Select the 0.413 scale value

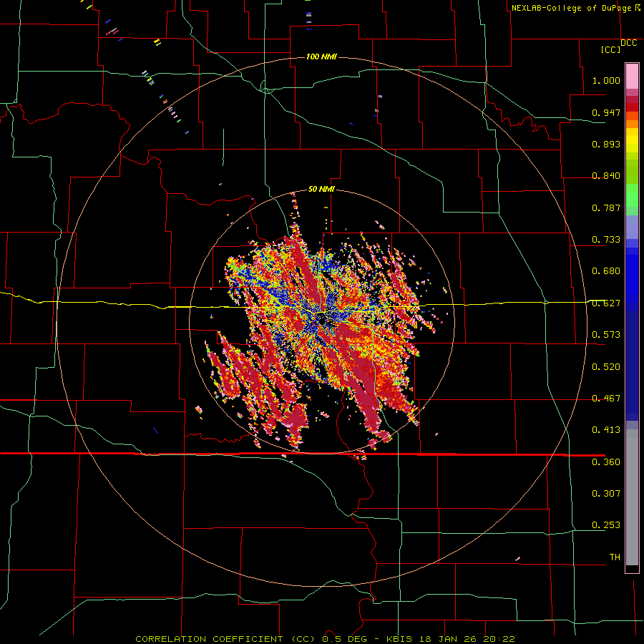click(606, 430)
